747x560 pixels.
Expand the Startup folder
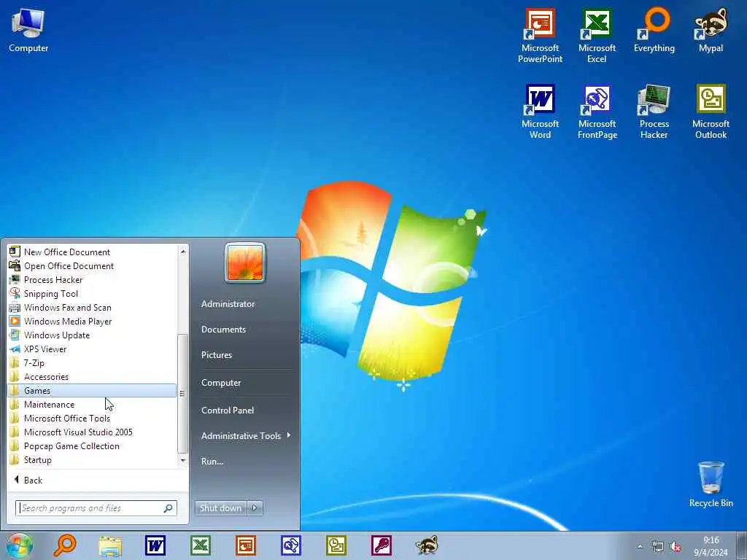click(92, 459)
